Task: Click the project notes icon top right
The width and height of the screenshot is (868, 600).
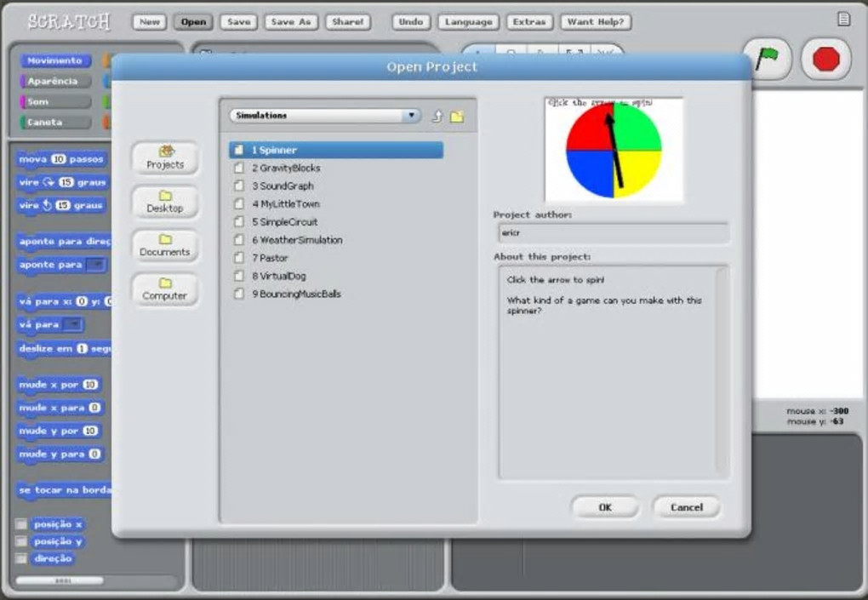Action: click(x=843, y=19)
